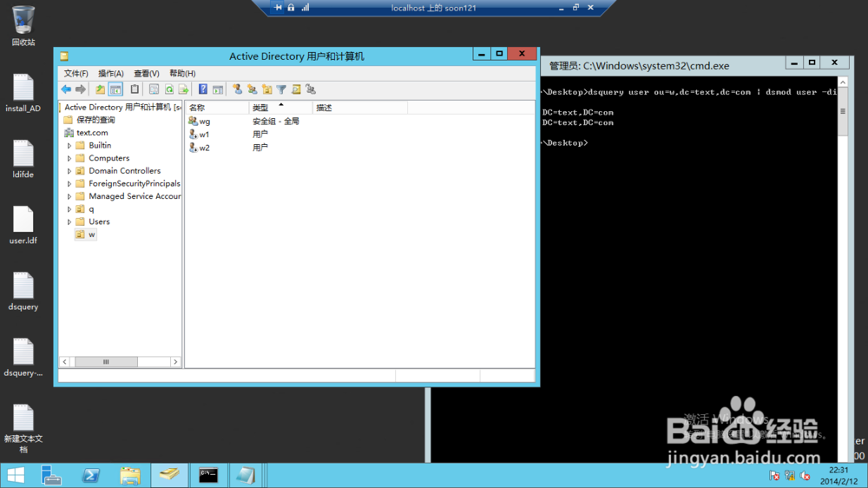Select 新建文本文档 desktop file
The image size is (868, 488).
[x=23, y=428]
